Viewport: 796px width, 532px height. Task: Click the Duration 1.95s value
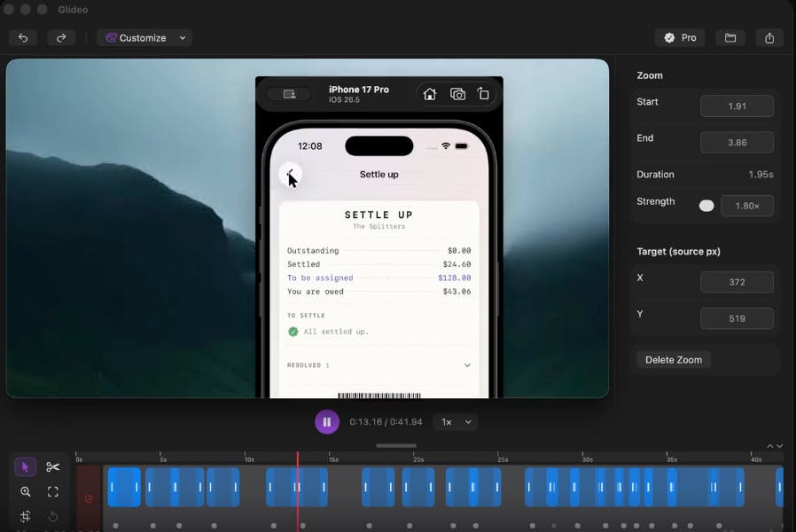(761, 174)
